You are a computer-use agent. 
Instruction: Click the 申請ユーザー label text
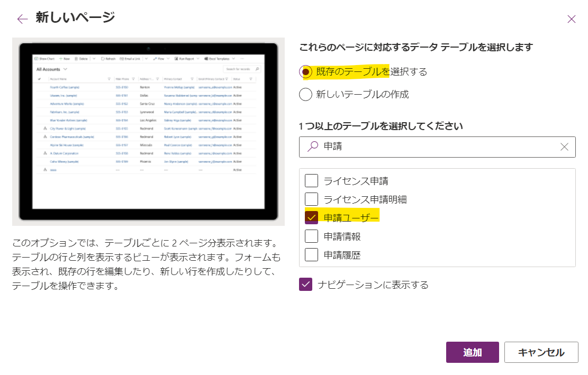click(351, 218)
